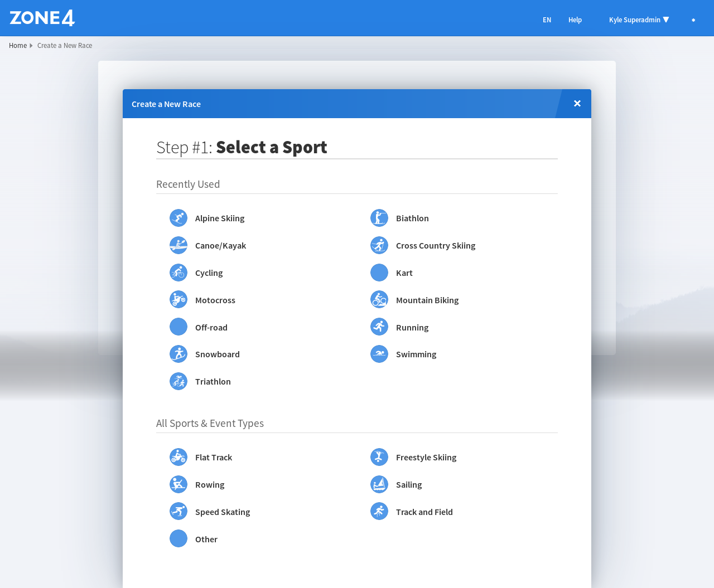
Task: Open the Kyle Superadmin user dropdown
Action: pyautogui.click(x=639, y=20)
